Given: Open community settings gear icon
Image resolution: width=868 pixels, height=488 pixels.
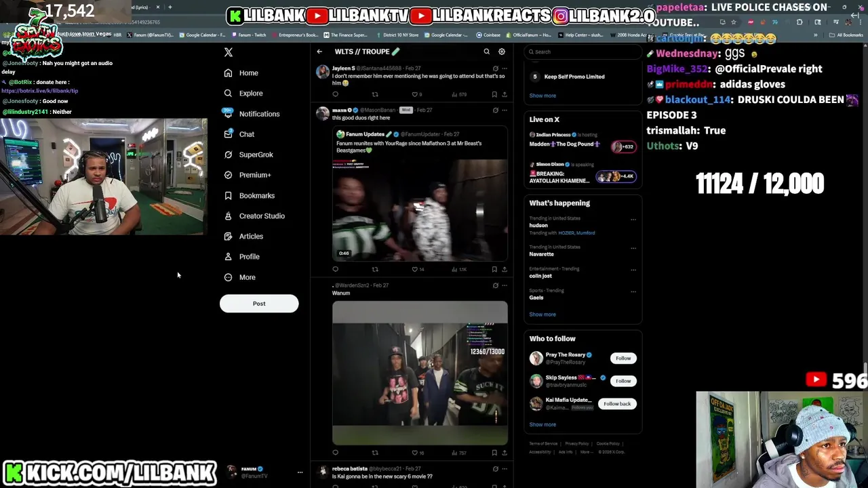Looking at the screenshot, I should point(502,52).
